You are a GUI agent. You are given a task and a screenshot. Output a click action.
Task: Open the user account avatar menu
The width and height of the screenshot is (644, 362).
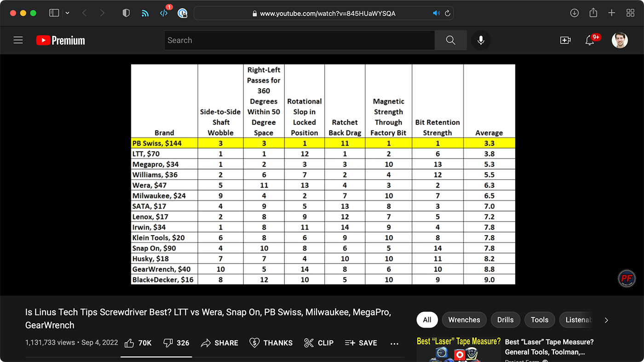click(620, 40)
